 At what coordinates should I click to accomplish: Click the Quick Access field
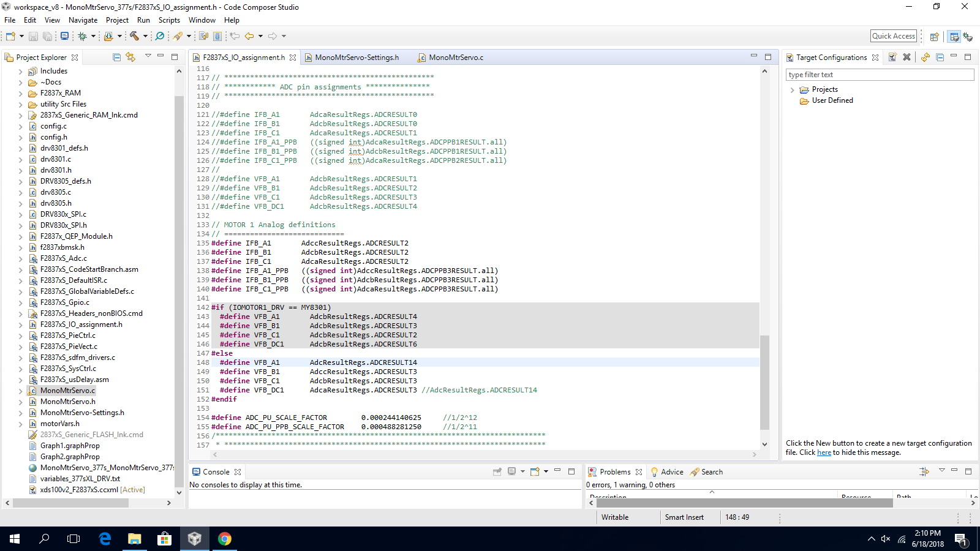pos(894,36)
